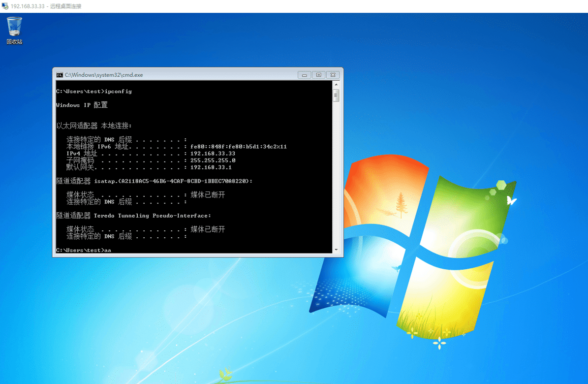The width and height of the screenshot is (588, 384).
Task: Click the IPv4 address 192.168.33.33 in cmd
Action: (213, 154)
